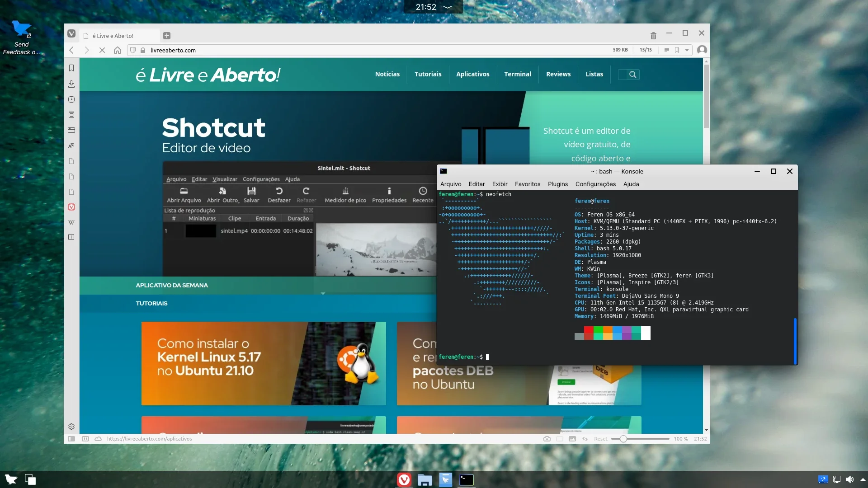Screen dimensions: 868x488
Task: Open page actions code icon
Action: click(x=585, y=439)
